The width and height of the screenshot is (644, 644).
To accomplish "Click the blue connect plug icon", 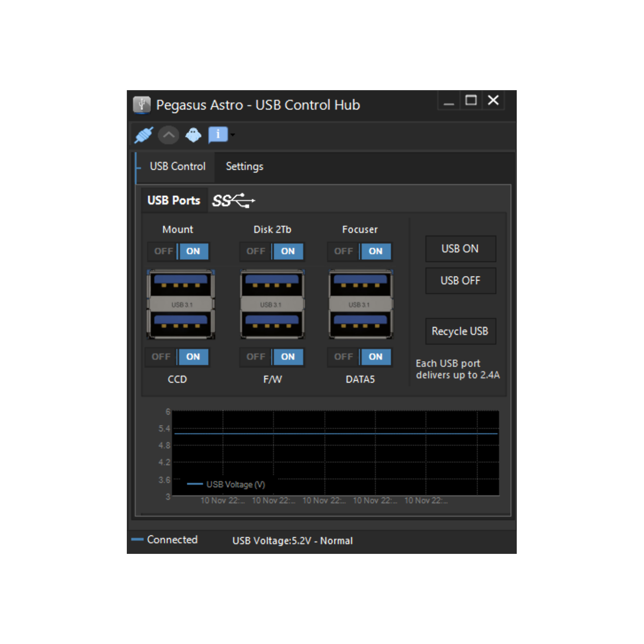I will point(144,135).
